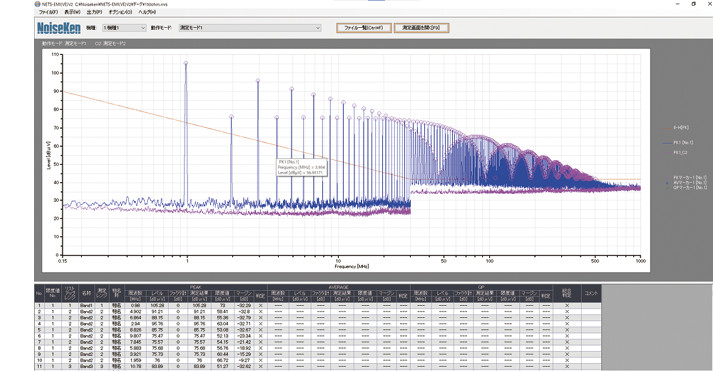Maximize the NETS-EMI window

693,4
